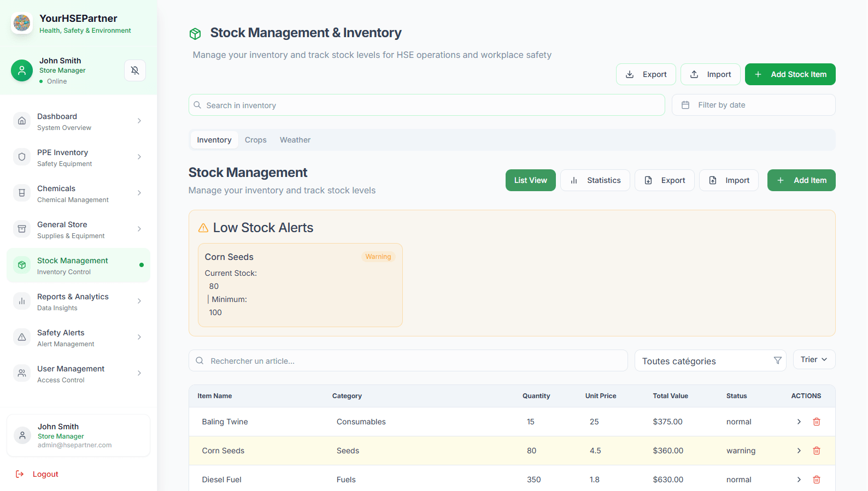Screen dimensions: 868x491
Task: Focus the Search in inventory field
Action: pos(426,105)
